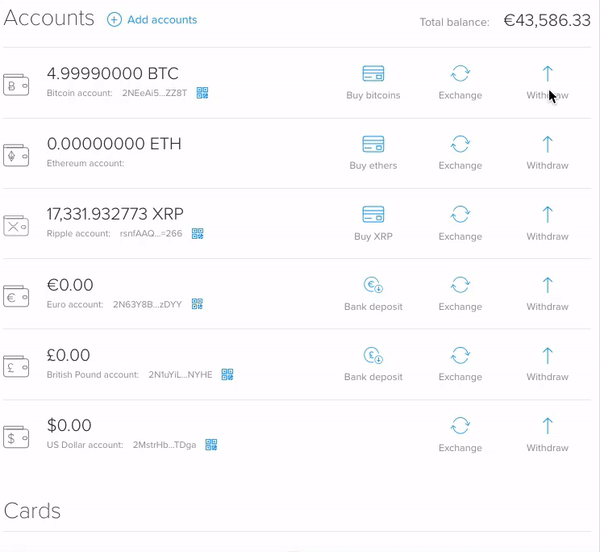Image resolution: width=600 pixels, height=552 pixels.
Task: Click the British Pound wallet icon
Action: coord(16,366)
